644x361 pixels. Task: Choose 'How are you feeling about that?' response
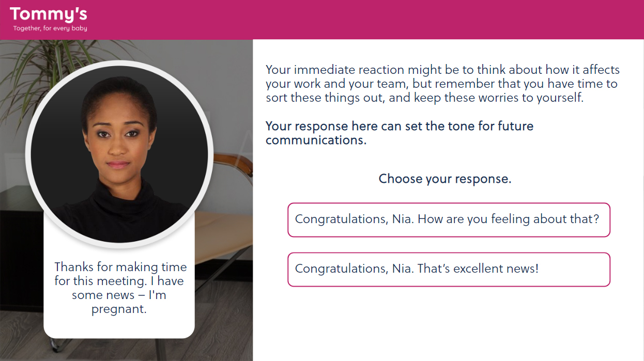click(x=449, y=220)
